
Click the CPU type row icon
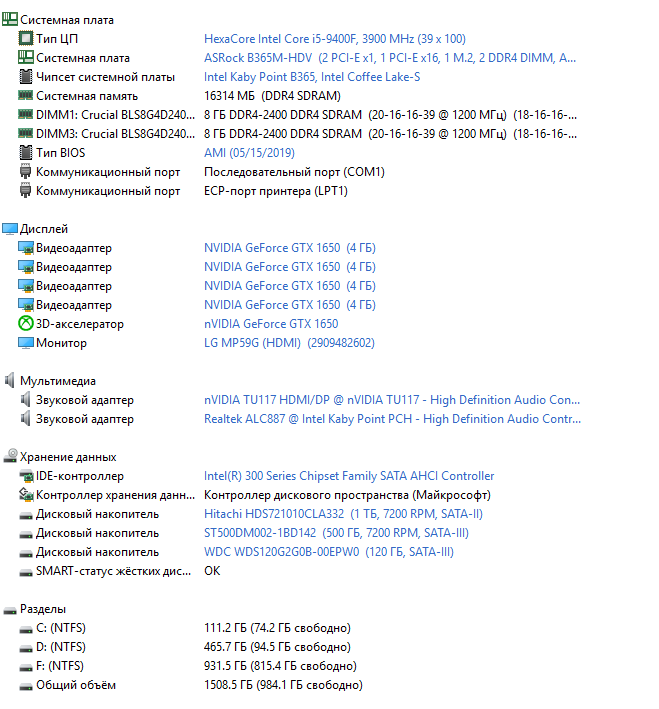26,38
